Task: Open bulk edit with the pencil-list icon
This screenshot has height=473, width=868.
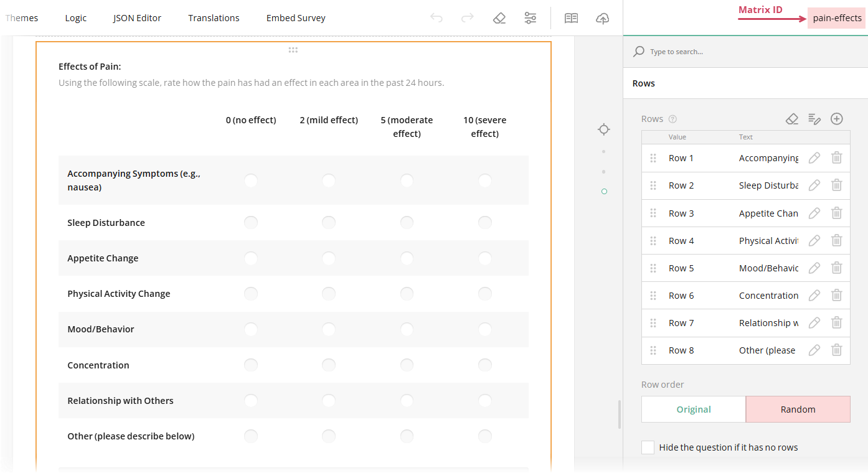Action: click(814, 118)
